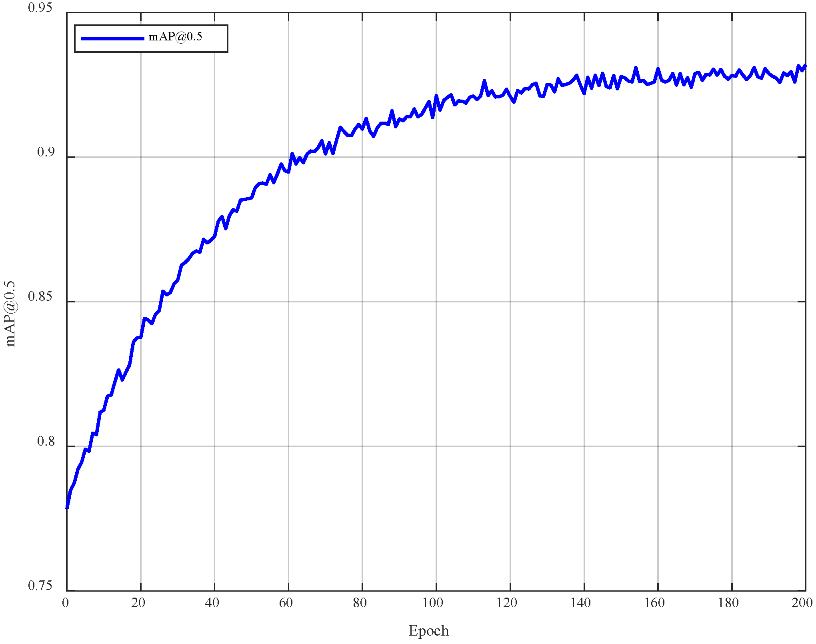Screen dimensions: 816x644
Task: Click the 0.75 y-axis tick label
Action: pos(40,586)
